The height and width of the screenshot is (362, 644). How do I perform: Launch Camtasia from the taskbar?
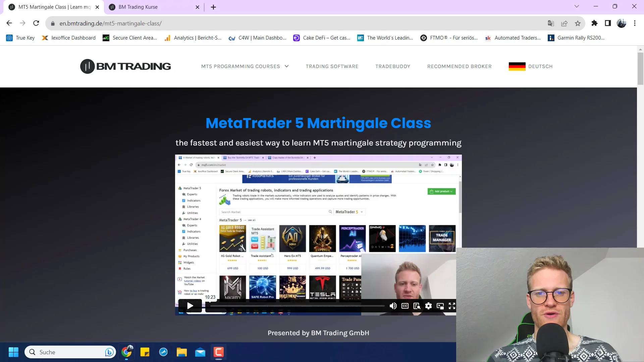click(218, 352)
